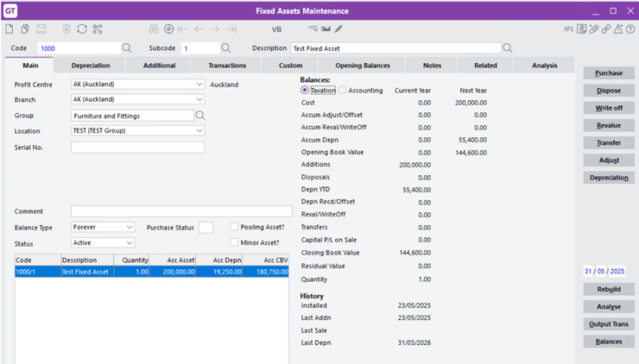Click the copy record icon
The image size is (639, 364).
click(x=25, y=29)
